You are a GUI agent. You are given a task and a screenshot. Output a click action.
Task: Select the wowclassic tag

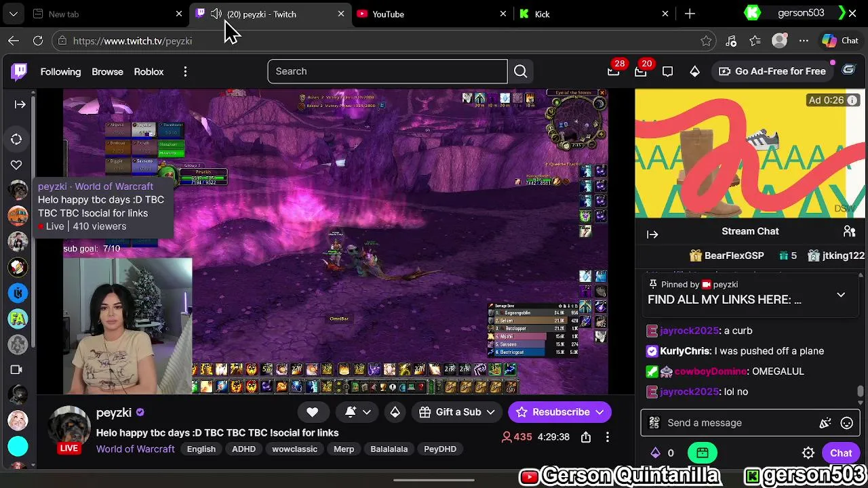click(294, 449)
